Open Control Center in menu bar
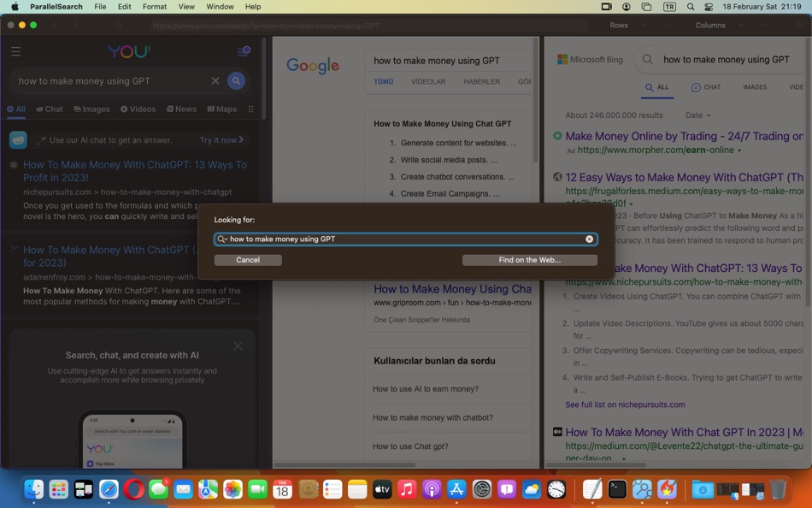812x508 pixels. 709,7
